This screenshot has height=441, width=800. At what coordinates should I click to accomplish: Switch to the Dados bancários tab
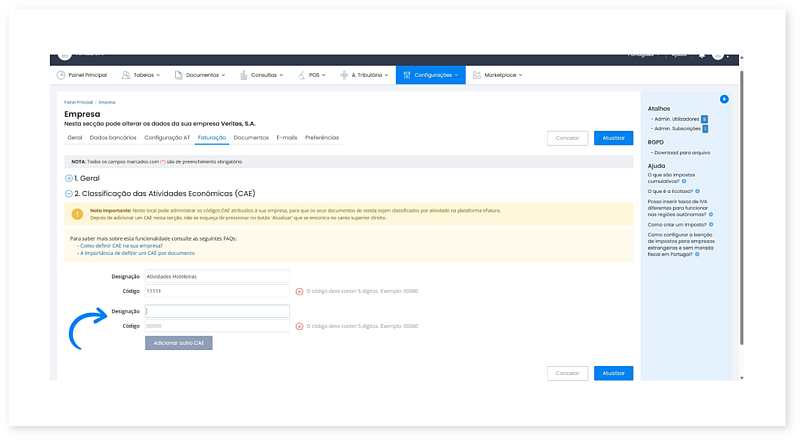111,137
